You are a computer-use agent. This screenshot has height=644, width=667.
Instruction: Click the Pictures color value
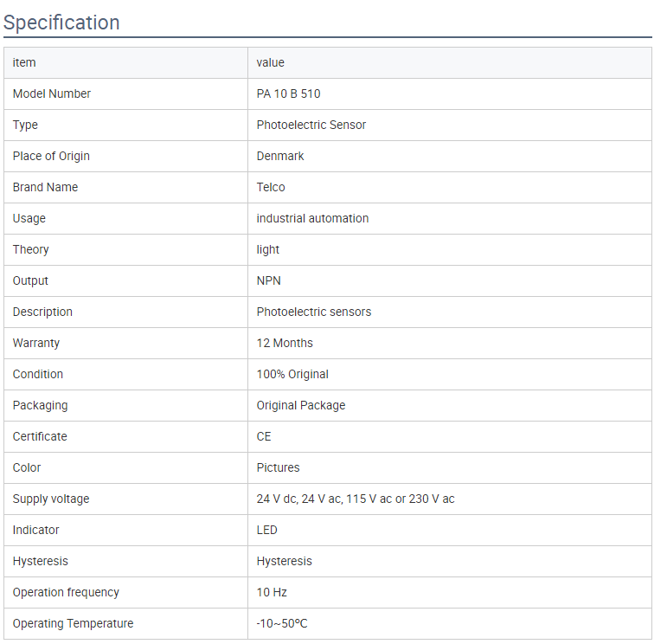(x=278, y=467)
